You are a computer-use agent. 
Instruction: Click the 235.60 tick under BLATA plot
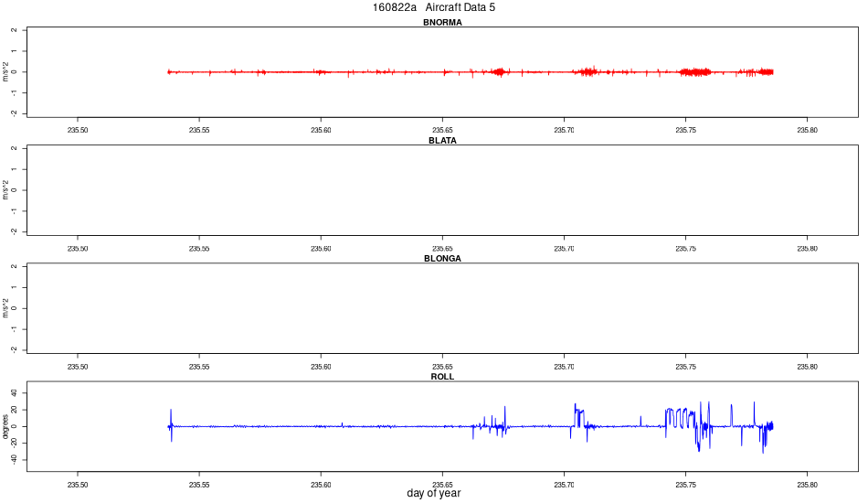321,249
